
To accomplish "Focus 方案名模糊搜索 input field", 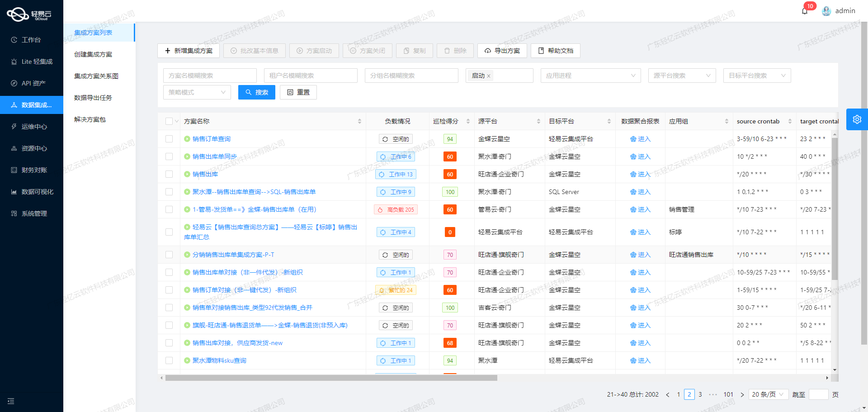I will click(210, 76).
